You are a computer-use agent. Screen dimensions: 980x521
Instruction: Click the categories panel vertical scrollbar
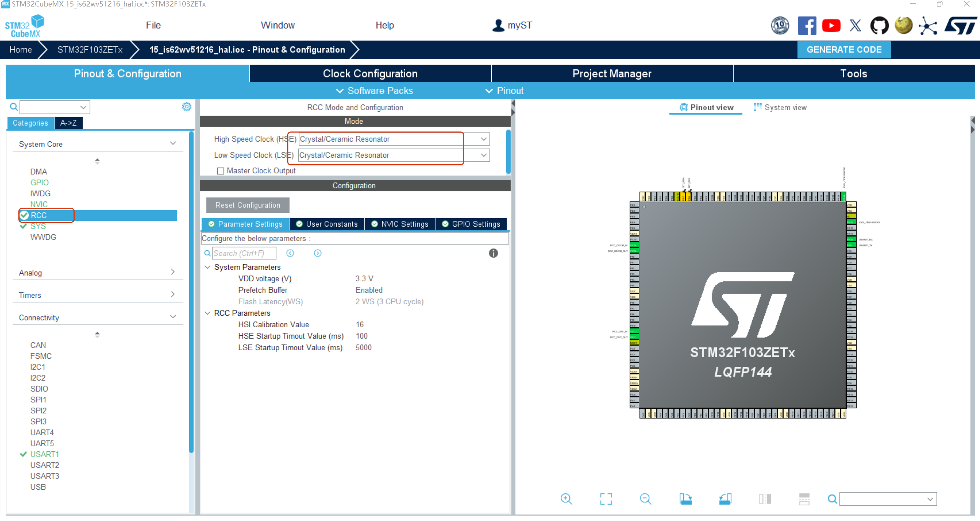(191, 292)
